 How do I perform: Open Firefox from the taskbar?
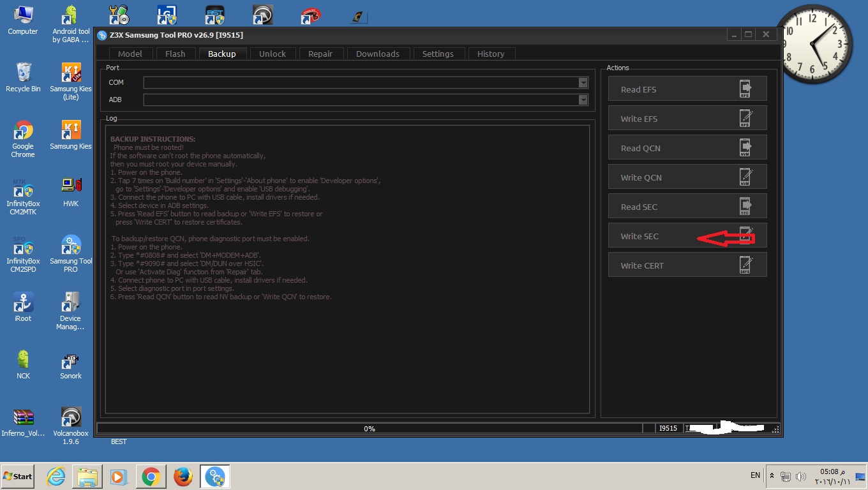pyautogui.click(x=183, y=477)
